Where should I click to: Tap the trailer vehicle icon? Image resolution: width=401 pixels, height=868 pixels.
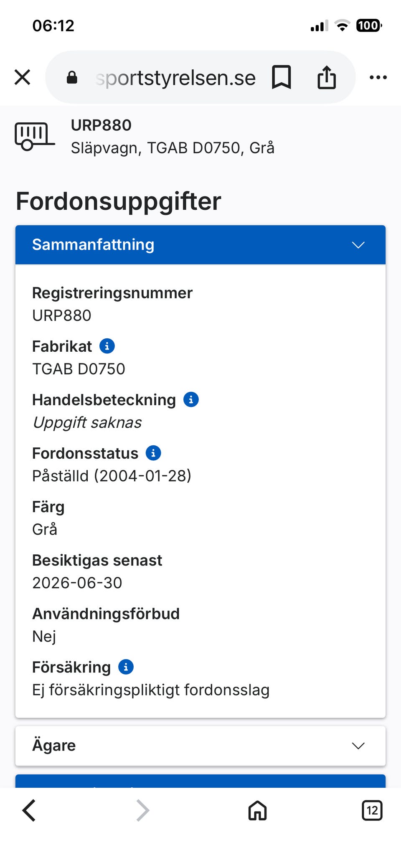[34, 136]
